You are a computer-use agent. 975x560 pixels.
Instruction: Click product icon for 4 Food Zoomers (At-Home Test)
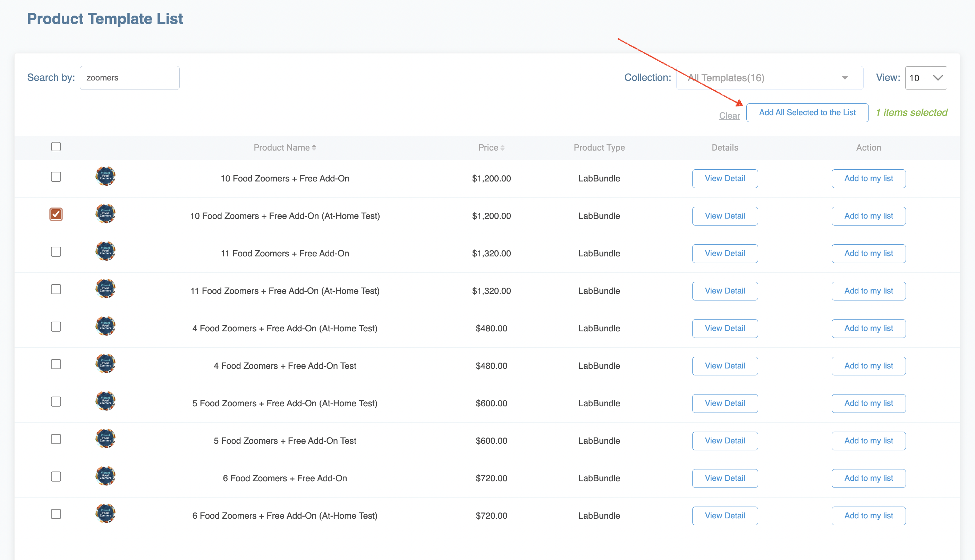click(105, 326)
